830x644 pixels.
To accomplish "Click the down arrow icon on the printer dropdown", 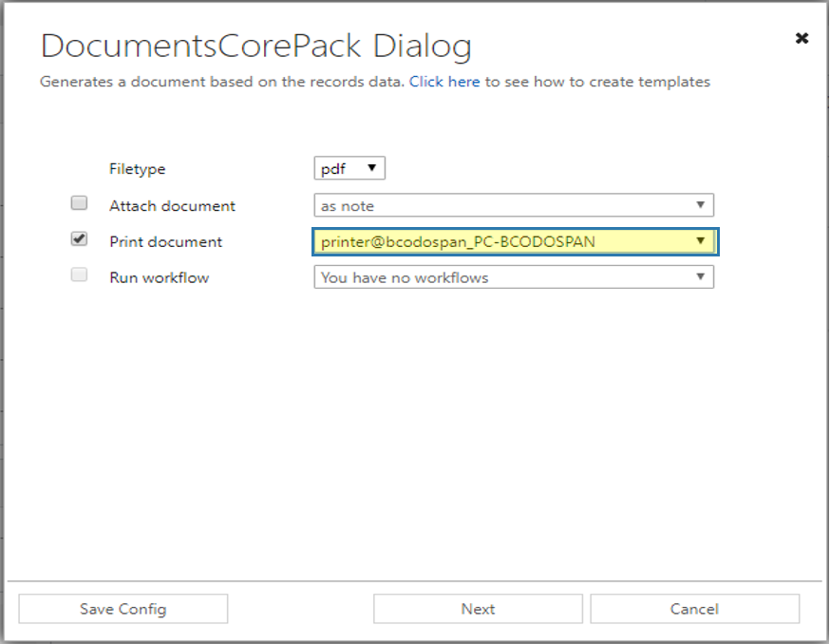I will tap(700, 241).
